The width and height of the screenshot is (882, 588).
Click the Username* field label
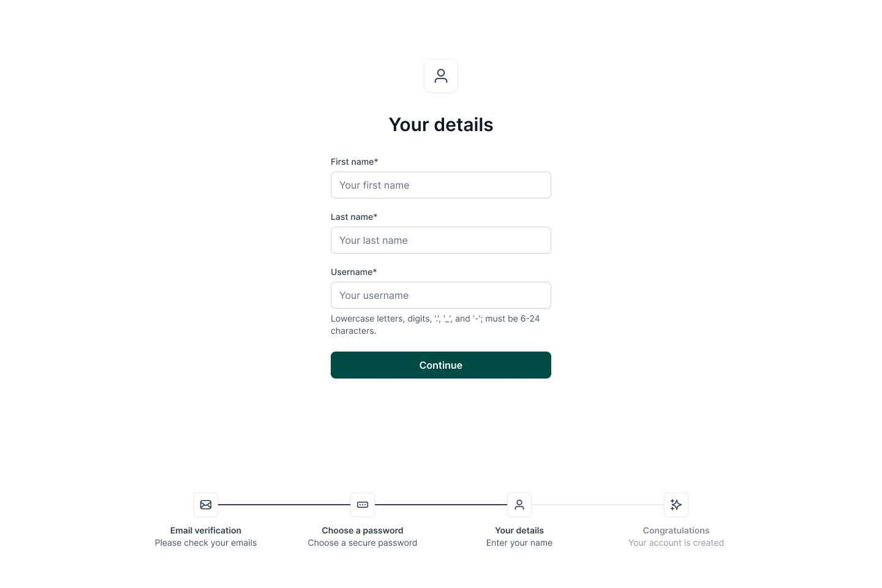point(353,272)
